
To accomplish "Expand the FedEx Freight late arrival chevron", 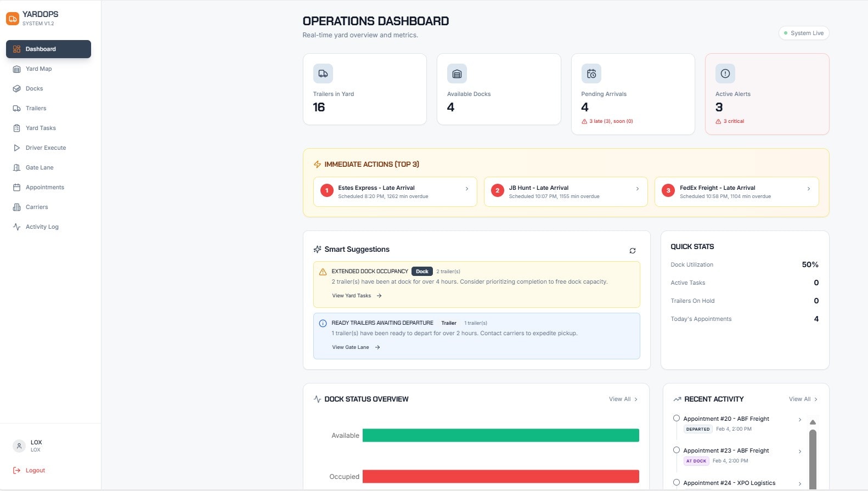I will [x=809, y=189].
